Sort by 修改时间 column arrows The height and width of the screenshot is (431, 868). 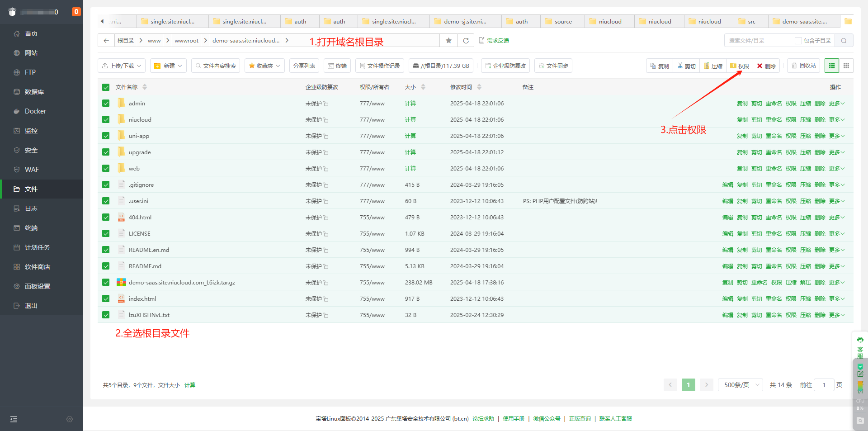(x=479, y=87)
